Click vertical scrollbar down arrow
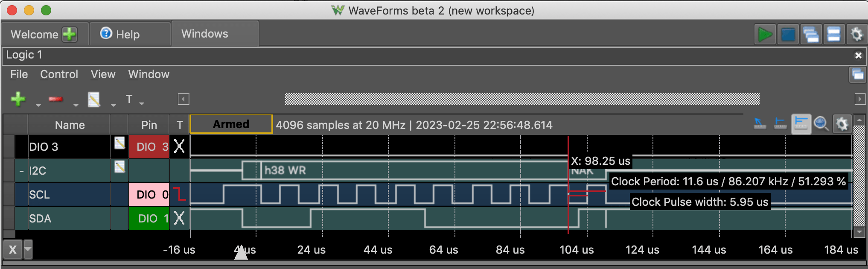Viewport: 868px width, 269px height. pyautogui.click(x=859, y=232)
